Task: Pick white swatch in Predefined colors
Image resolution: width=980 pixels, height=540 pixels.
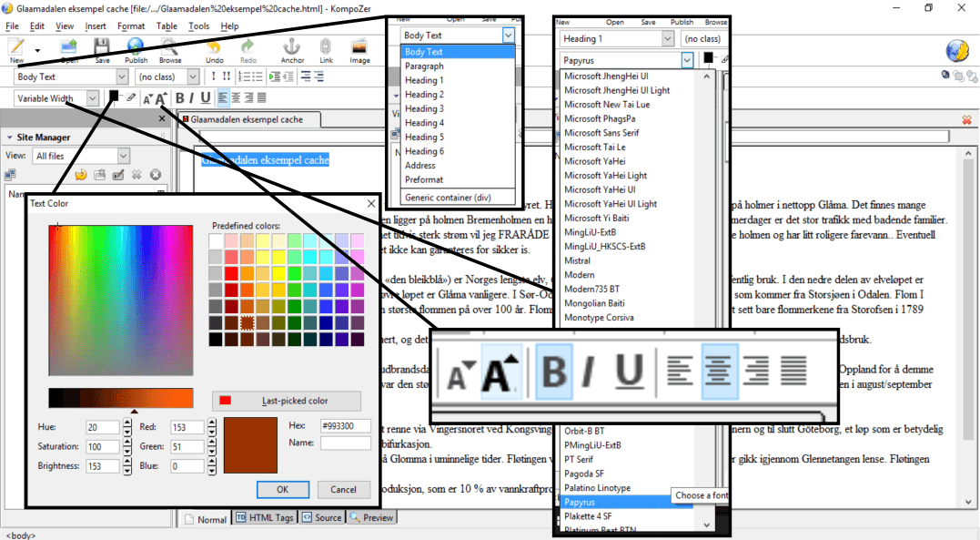Action: [216, 241]
